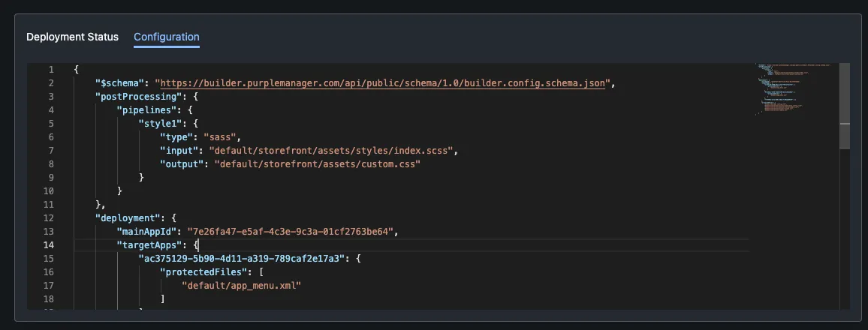Click the ac375129 target app ID key

coord(242,258)
